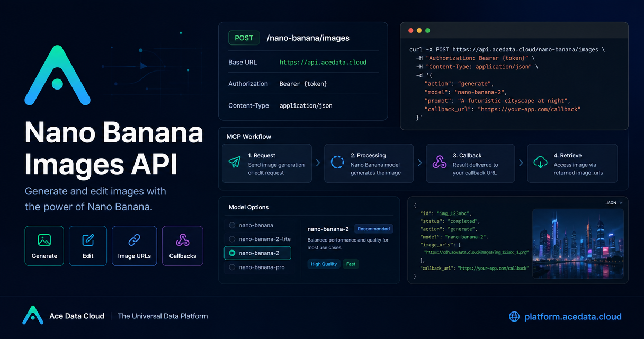Select the nano-banana-2-lite radio option
Viewport: 644px width, 339px height.
click(x=232, y=239)
